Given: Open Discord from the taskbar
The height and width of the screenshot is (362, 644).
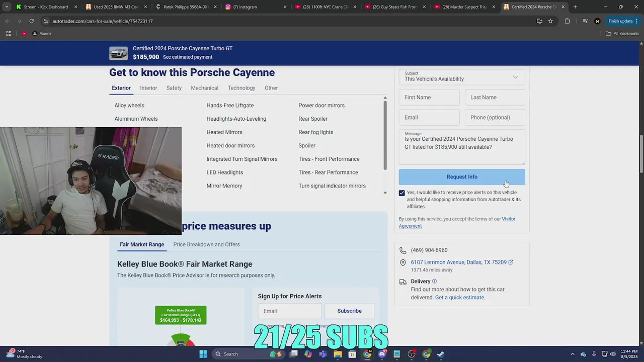Looking at the screenshot, I should (x=382, y=354).
